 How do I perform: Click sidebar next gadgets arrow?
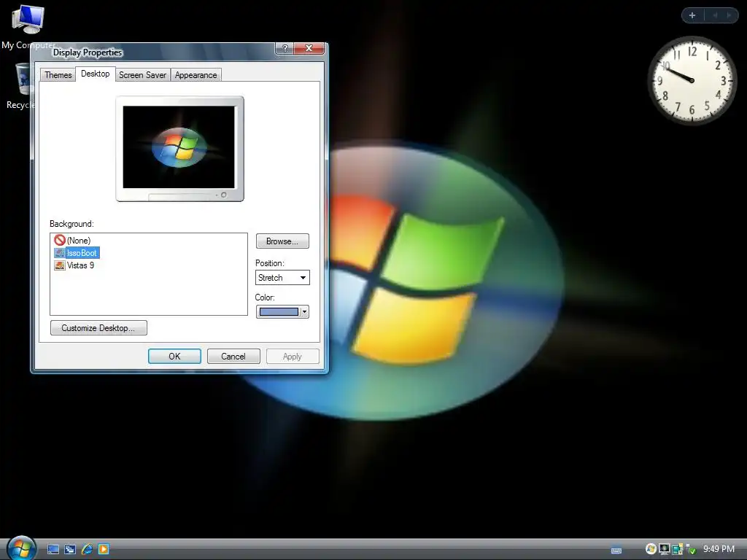tap(729, 15)
